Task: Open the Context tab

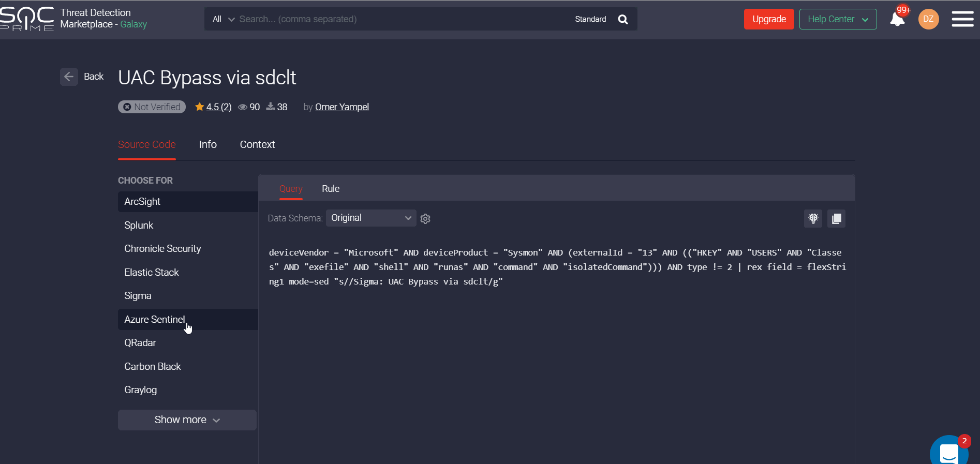Action: click(257, 145)
